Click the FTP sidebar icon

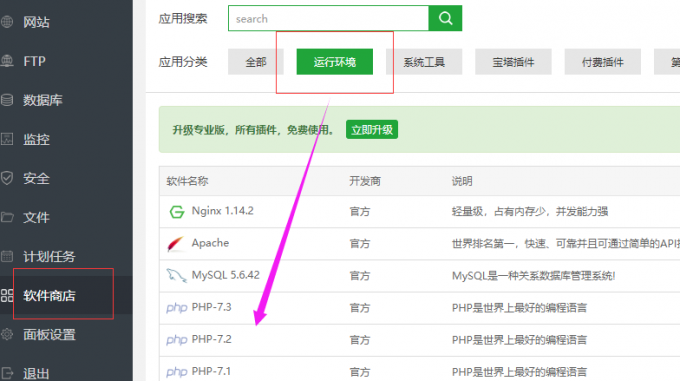7,61
